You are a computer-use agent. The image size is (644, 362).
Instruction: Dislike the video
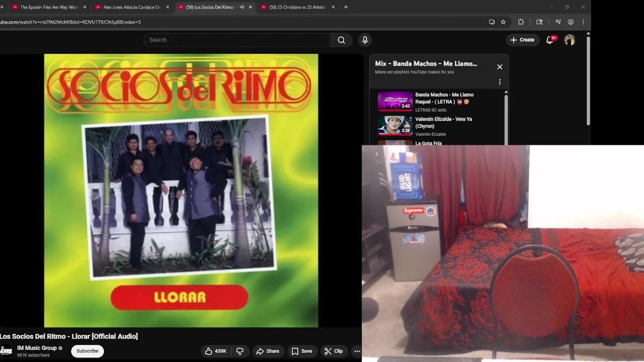pyautogui.click(x=240, y=351)
